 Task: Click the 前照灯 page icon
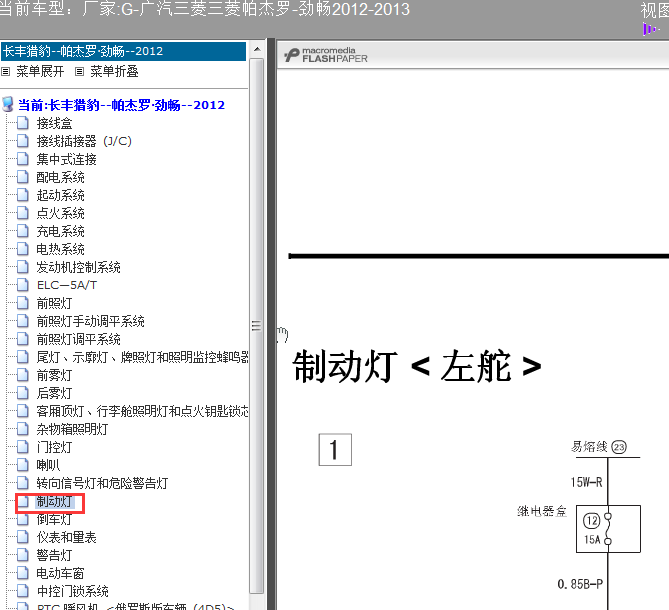23,302
